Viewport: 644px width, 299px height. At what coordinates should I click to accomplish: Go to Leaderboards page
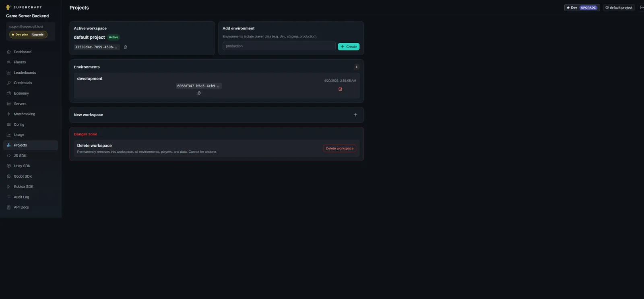31,73
